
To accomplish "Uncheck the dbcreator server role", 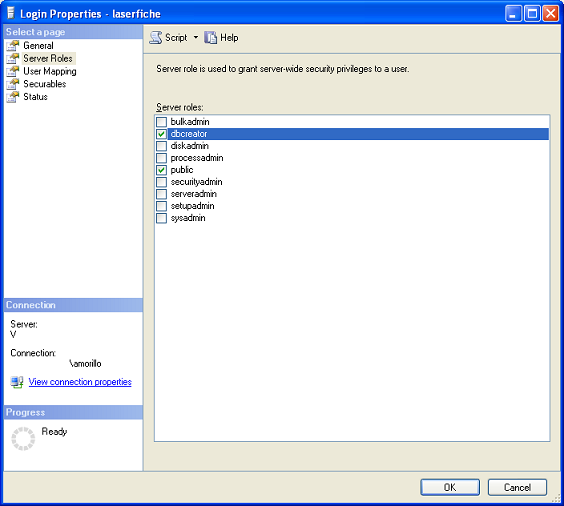I will tap(162, 134).
